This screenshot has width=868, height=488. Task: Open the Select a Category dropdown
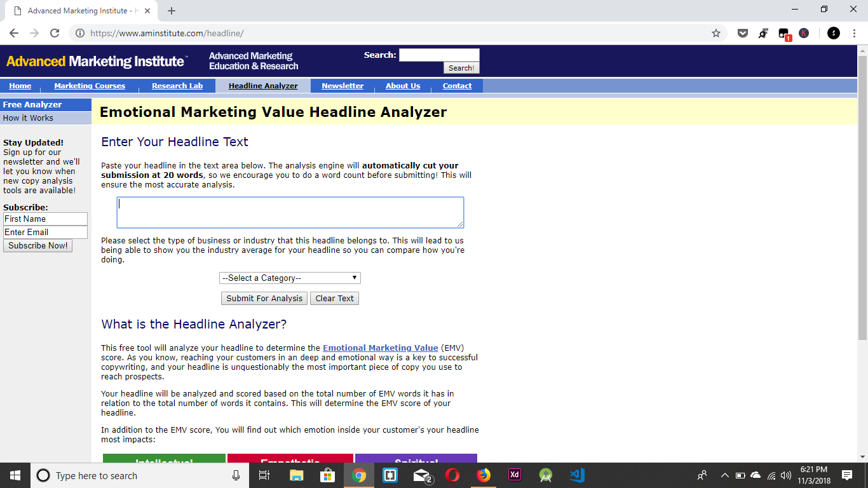(x=290, y=278)
